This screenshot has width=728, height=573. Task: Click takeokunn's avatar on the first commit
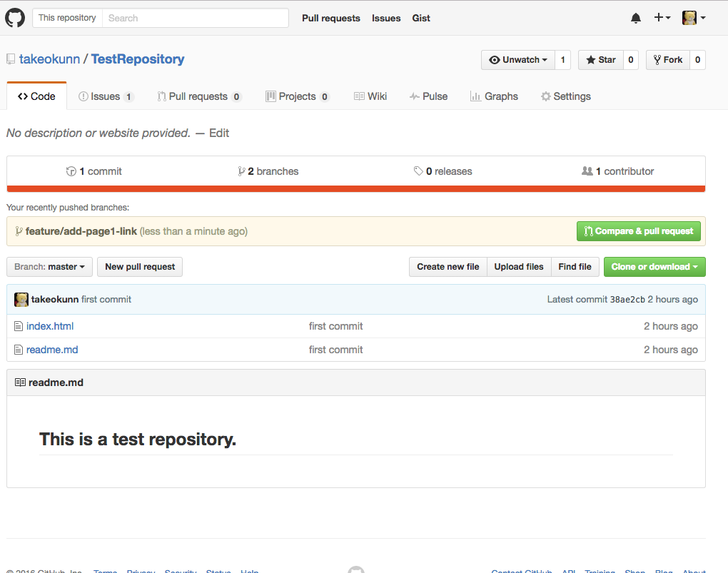(21, 299)
